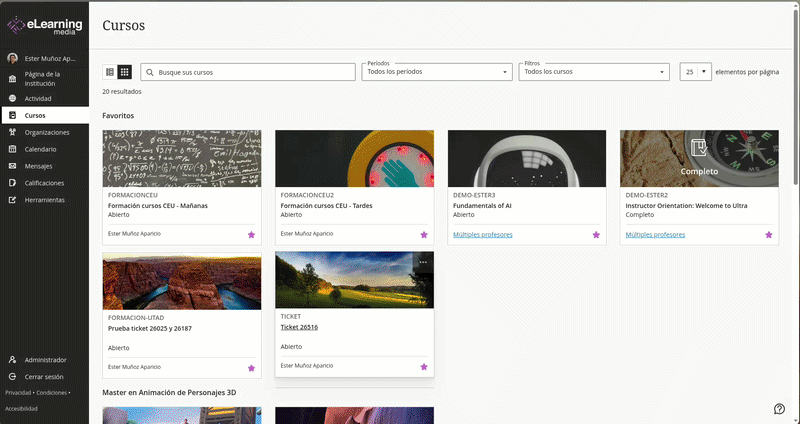Click Cerrar sesión to log out
800x424 pixels.
click(44, 377)
